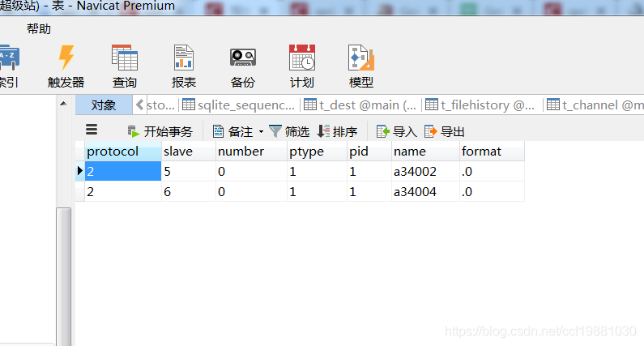
Task: Switch to the 对象 tab
Action: (104, 105)
